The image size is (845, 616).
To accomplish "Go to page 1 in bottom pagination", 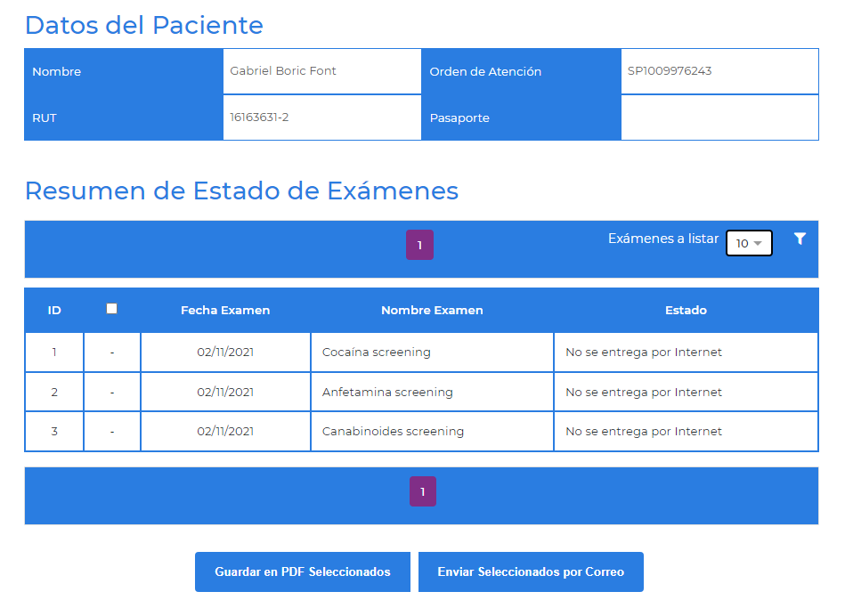I will pyautogui.click(x=423, y=491).
